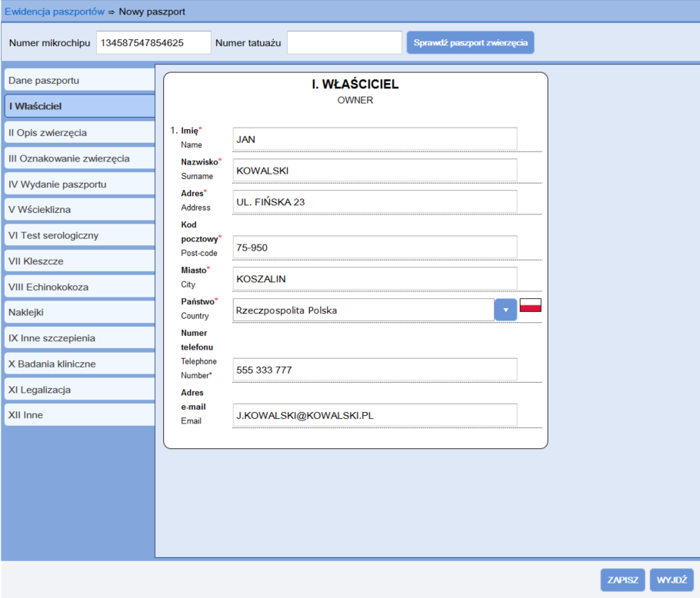Switch to XI Legalizacja tab
This screenshot has width=700, height=598.
pos(80,390)
